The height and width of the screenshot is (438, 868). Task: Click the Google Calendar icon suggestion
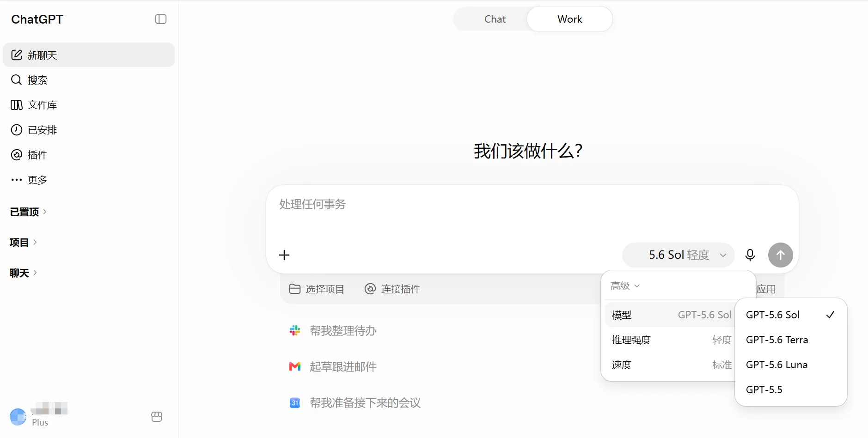295,403
